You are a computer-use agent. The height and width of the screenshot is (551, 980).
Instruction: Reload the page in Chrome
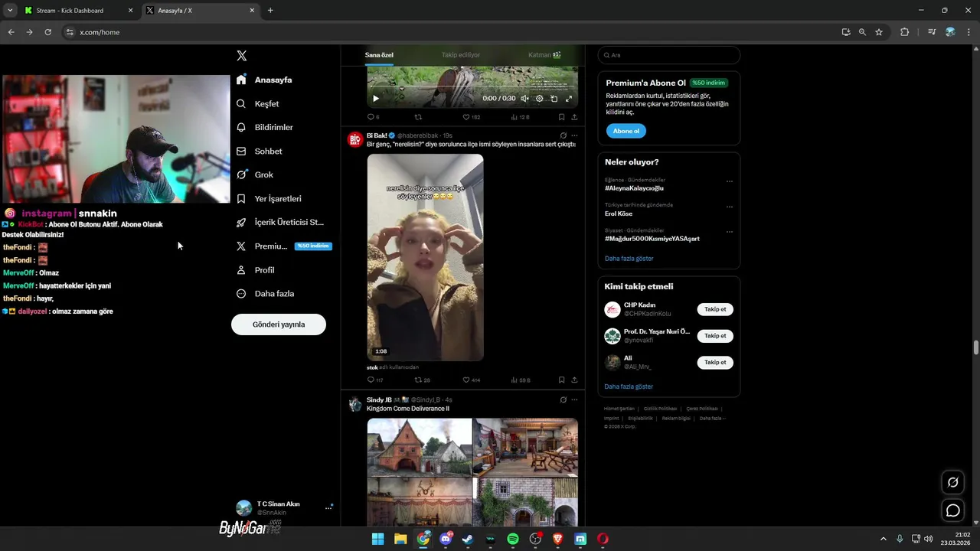coord(47,32)
